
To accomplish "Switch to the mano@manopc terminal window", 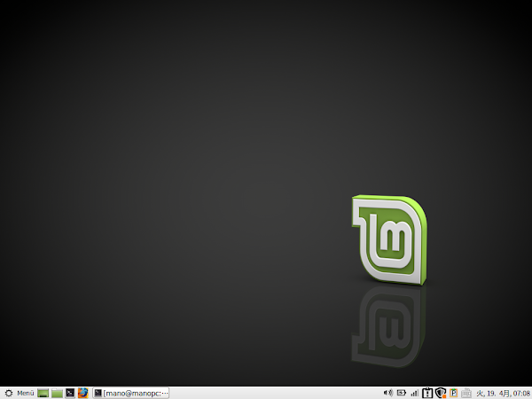I will tap(131, 393).
